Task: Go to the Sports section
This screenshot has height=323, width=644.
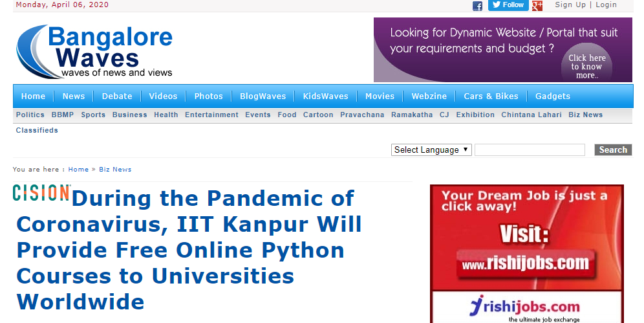Action: [93, 115]
